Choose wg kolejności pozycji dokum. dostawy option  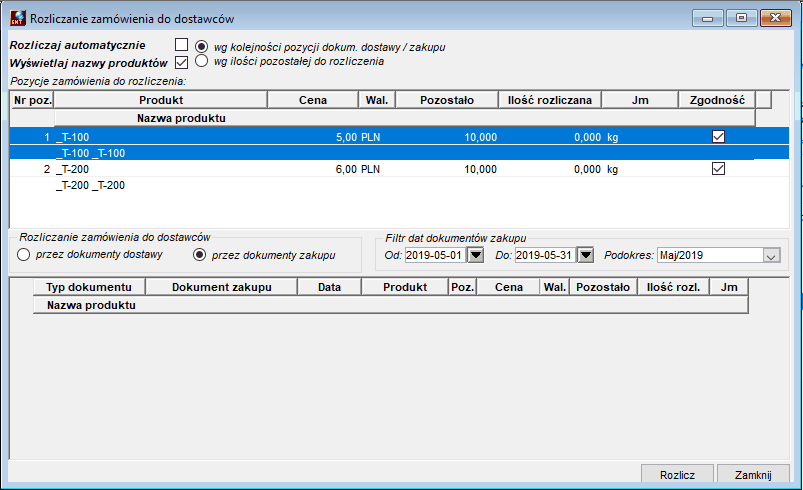point(201,47)
